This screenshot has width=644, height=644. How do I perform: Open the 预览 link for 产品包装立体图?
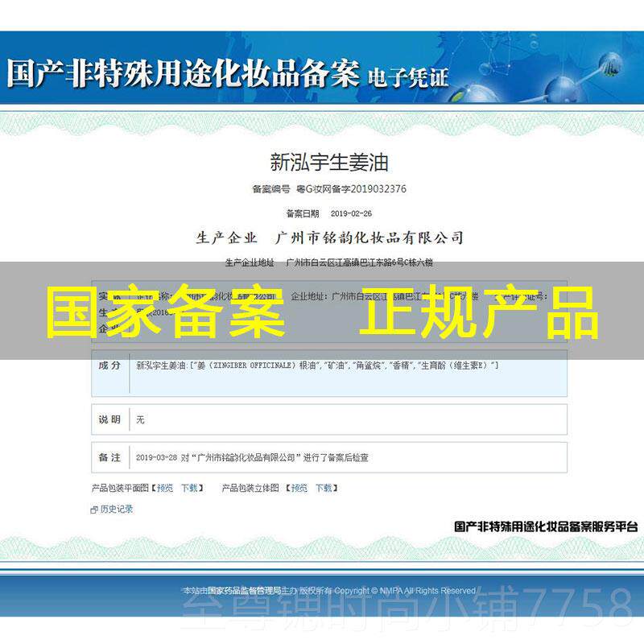(x=299, y=488)
